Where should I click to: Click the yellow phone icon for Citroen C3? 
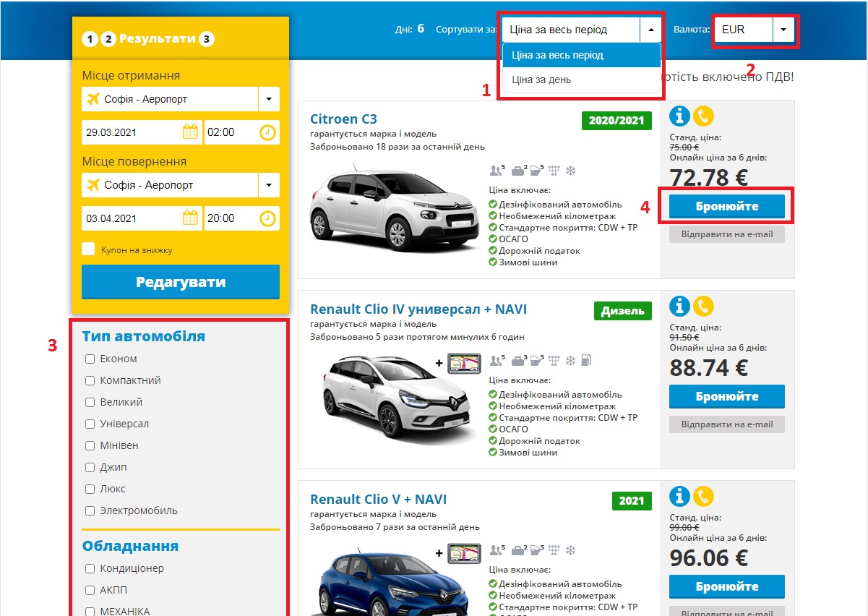[703, 116]
